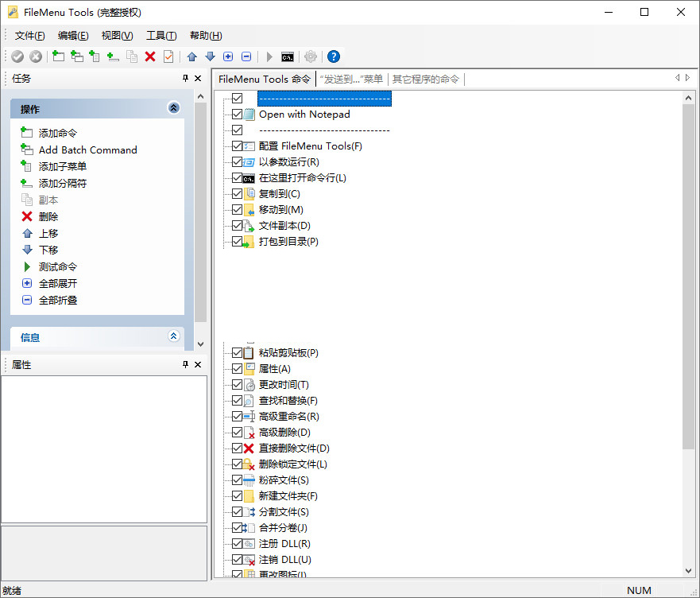The image size is (700, 598).
Task: Click the move down arrow in the toolbar
Action: tap(210, 56)
